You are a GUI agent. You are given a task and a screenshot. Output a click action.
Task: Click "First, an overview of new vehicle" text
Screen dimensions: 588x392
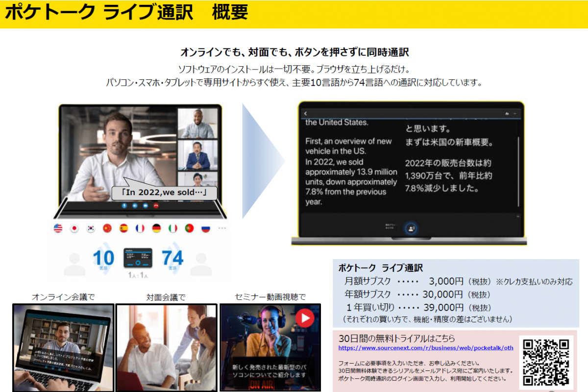pos(348,146)
